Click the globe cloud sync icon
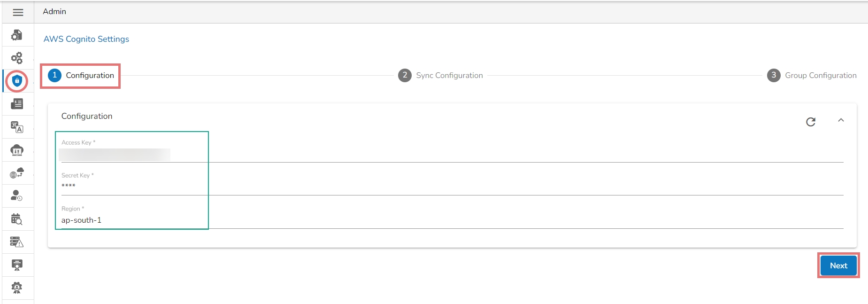The width and height of the screenshot is (868, 304). click(17, 173)
